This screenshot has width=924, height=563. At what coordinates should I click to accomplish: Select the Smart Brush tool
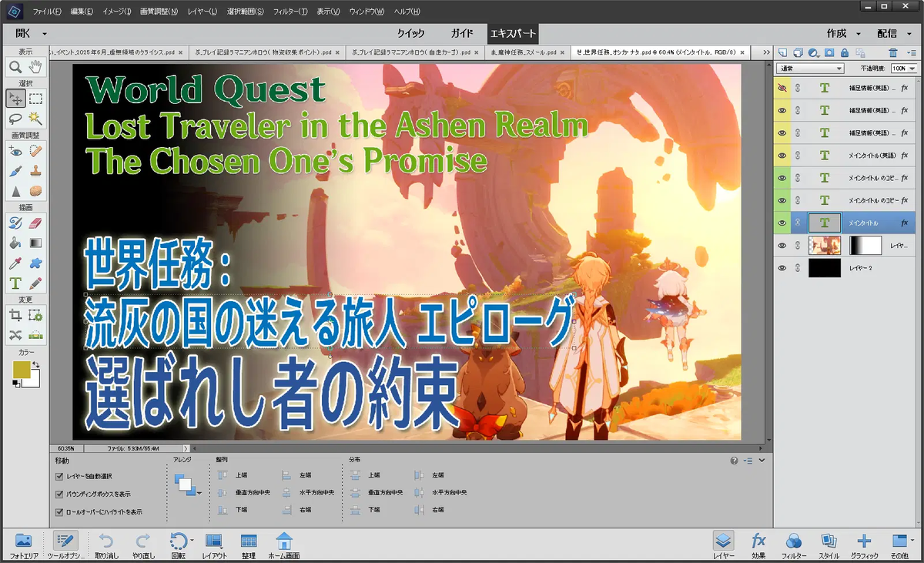click(15, 171)
